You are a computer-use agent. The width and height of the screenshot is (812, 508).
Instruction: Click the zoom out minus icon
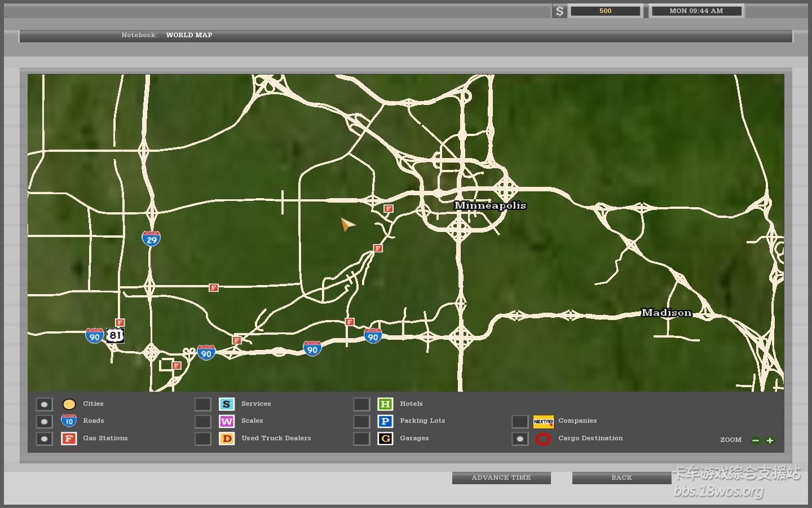point(756,440)
